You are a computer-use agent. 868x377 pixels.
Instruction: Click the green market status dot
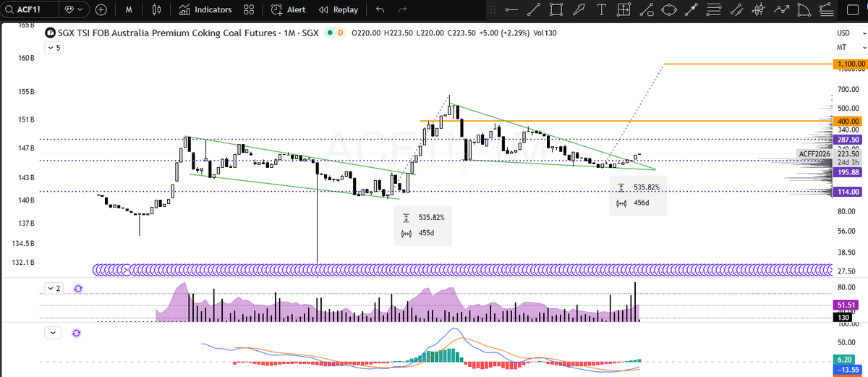click(x=329, y=33)
